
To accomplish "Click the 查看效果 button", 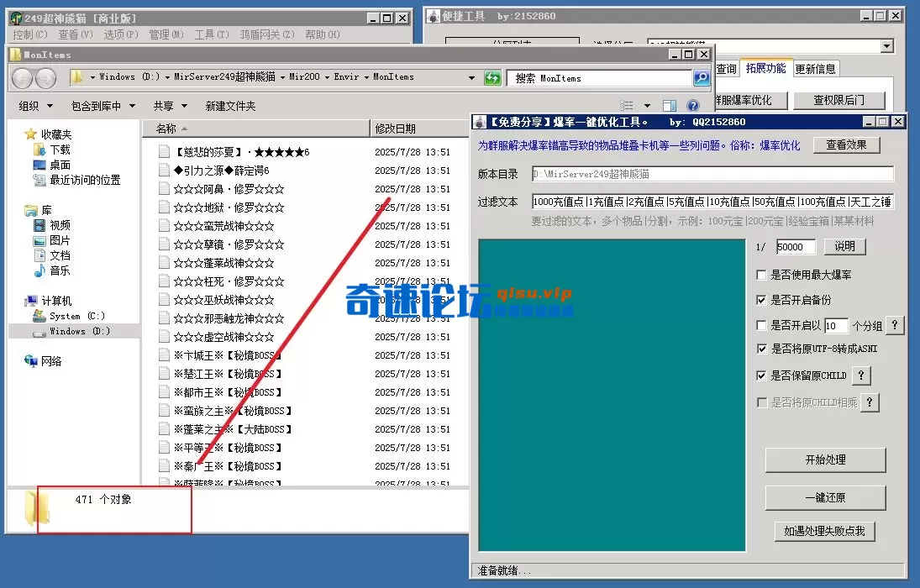I will pos(849,144).
